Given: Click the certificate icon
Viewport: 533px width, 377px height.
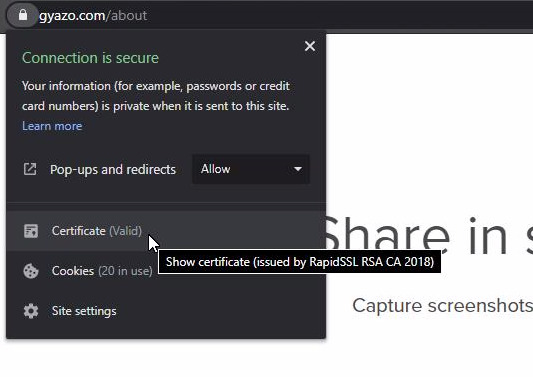Looking at the screenshot, I should [31, 231].
